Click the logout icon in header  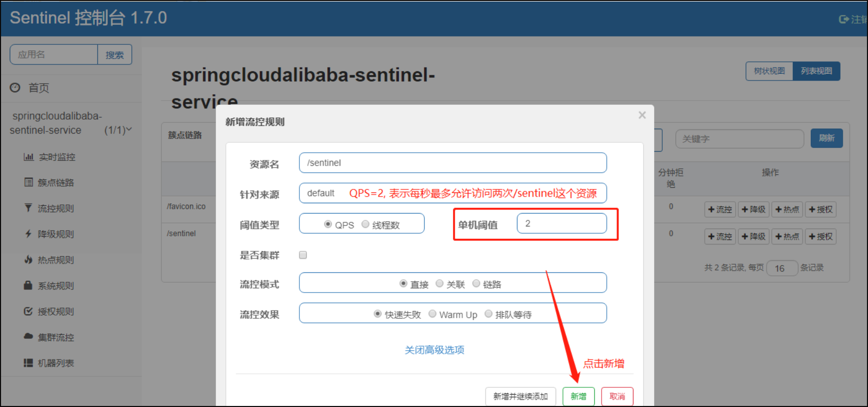point(844,19)
